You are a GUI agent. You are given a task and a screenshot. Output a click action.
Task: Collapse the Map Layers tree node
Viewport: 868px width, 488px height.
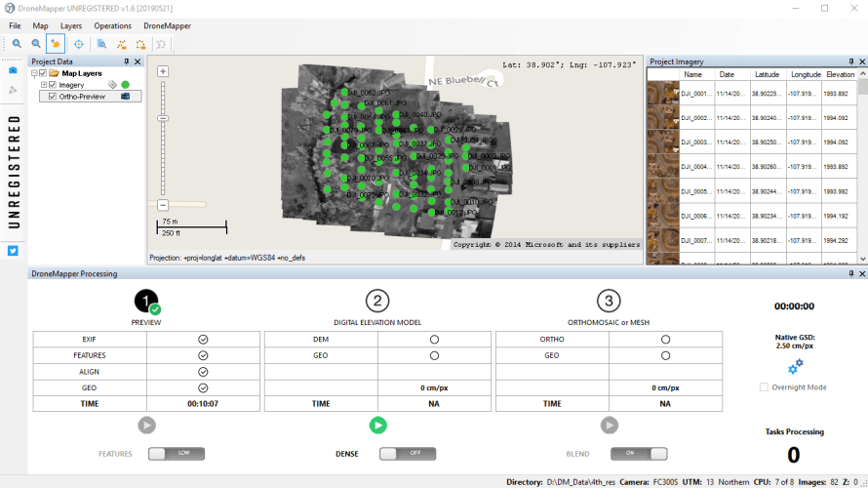(x=34, y=73)
